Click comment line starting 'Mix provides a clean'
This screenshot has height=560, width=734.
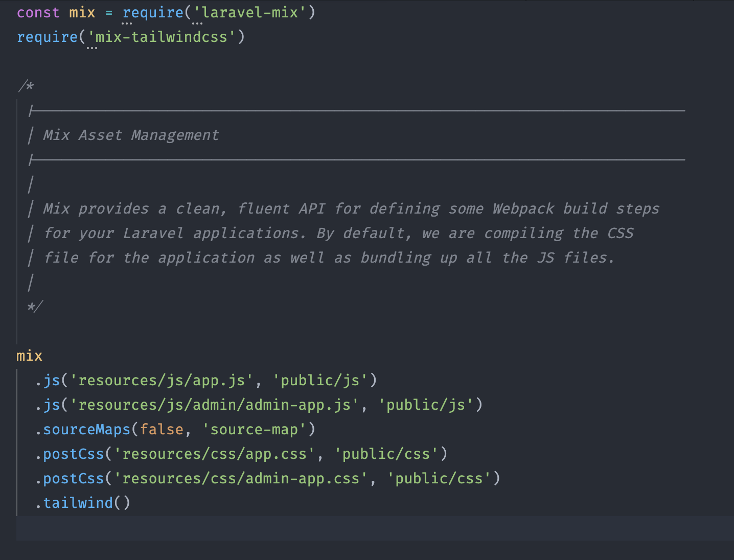point(351,208)
